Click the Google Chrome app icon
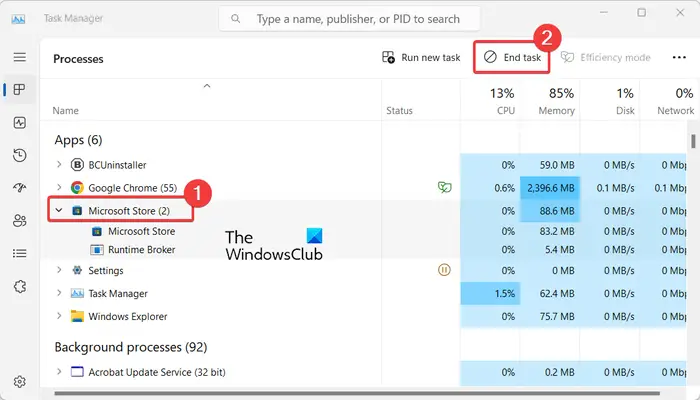The width and height of the screenshot is (700, 400). (77, 188)
